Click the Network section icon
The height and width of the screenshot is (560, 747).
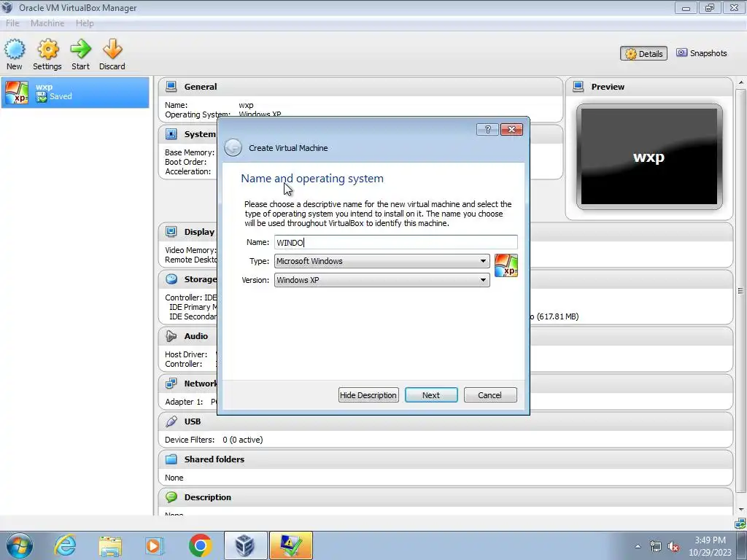click(x=171, y=384)
